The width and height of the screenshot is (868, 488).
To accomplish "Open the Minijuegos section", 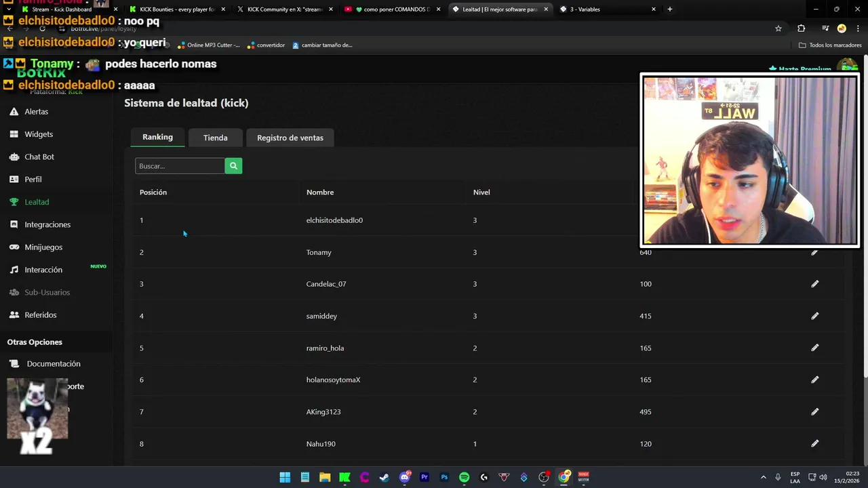I will (43, 247).
